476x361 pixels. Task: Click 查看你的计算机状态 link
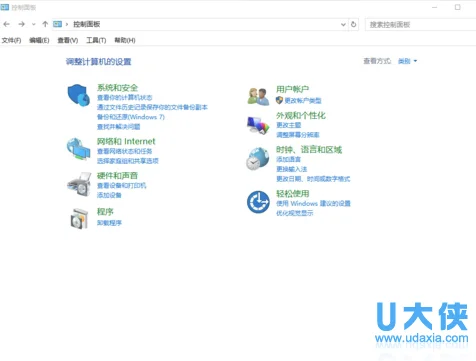pyautogui.click(x=124, y=98)
